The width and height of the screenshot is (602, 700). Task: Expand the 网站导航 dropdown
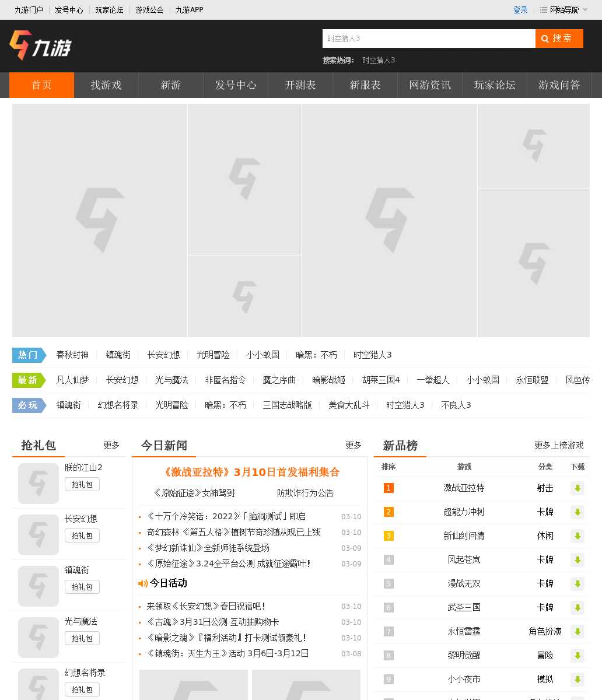coord(564,10)
